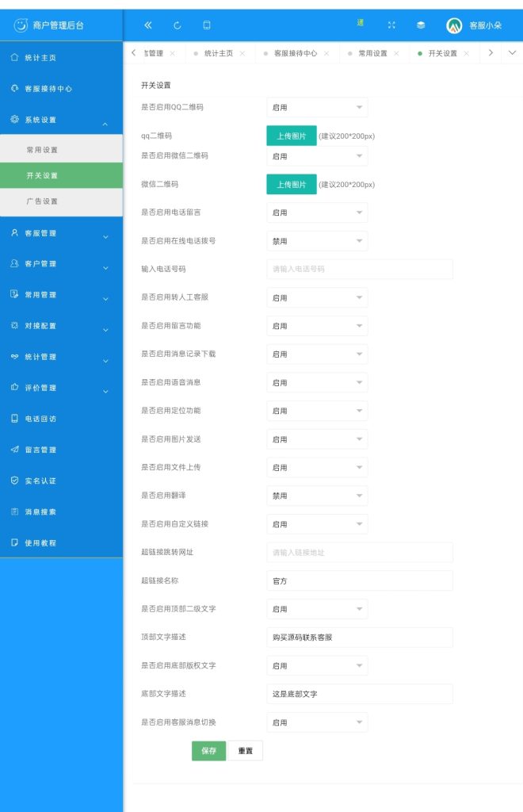Open the 是否启用翻译 dropdown
The width and height of the screenshot is (523, 812).
(x=317, y=496)
